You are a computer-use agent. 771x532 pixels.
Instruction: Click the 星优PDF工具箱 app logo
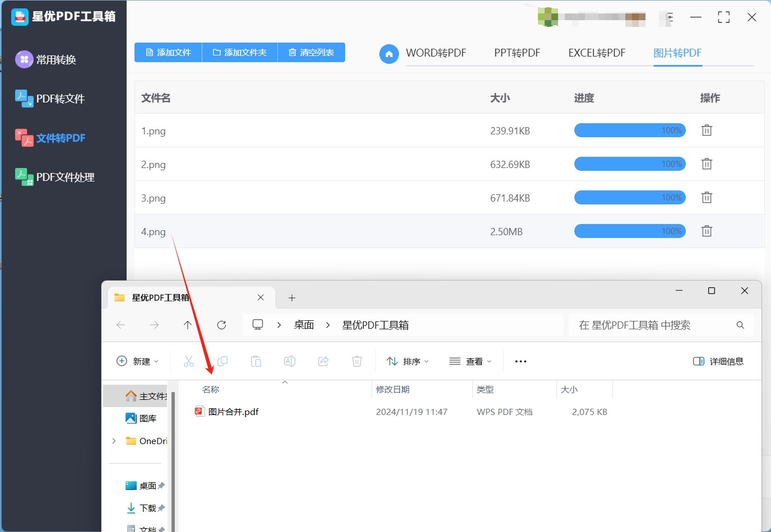[20, 17]
